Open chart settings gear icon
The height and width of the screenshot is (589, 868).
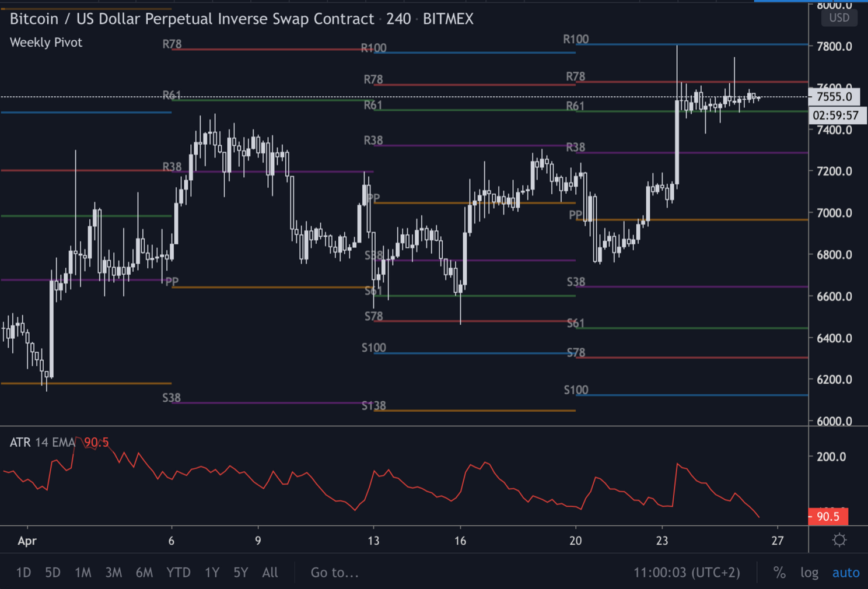pyautogui.click(x=839, y=540)
